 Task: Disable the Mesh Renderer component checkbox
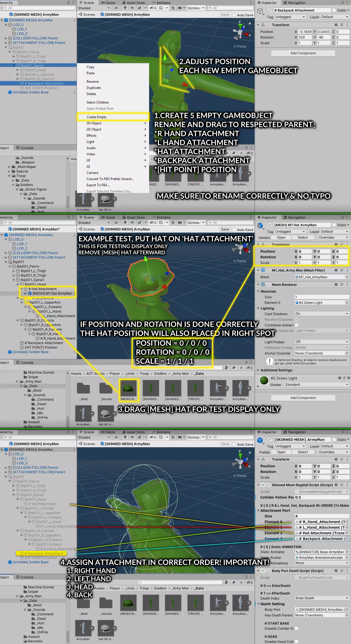(x=268, y=284)
